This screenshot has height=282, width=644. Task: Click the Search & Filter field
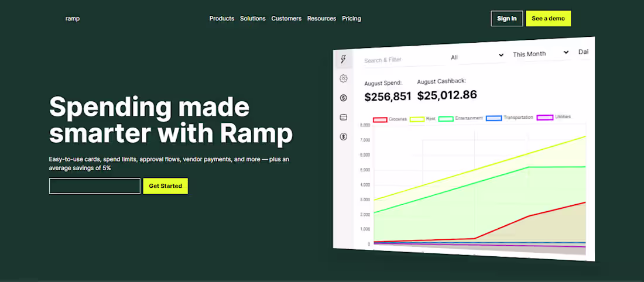403,60
